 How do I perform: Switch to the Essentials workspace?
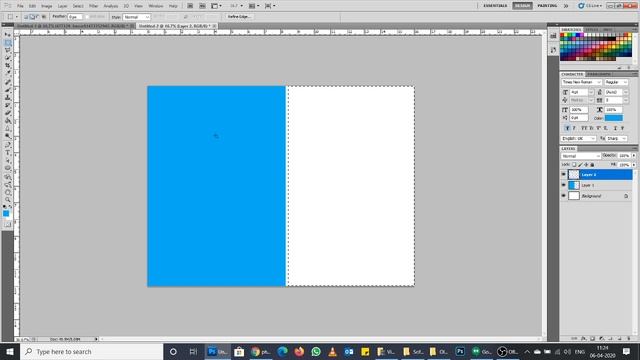point(495,6)
